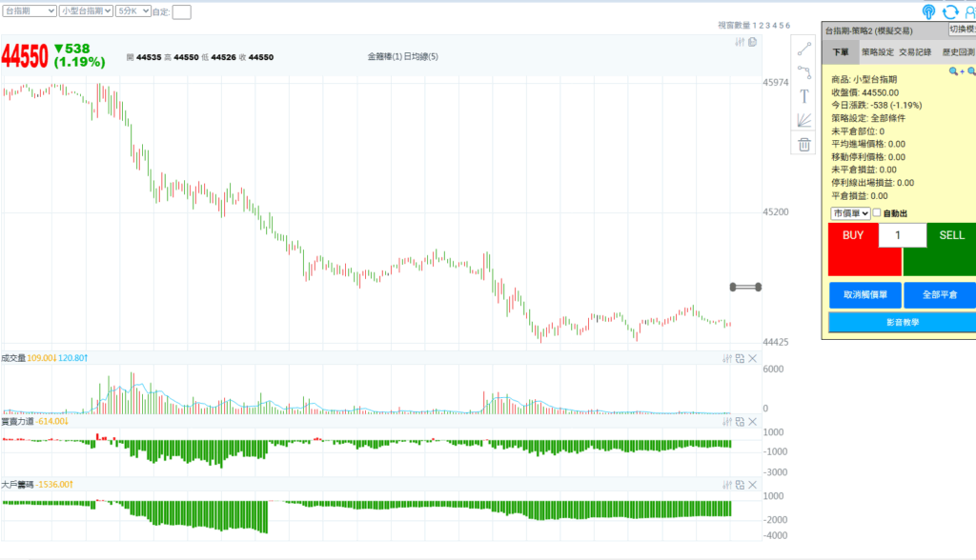Click the order quantity input field
The width and height of the screenshot is (976, 560).
click(x=903, y=235)
